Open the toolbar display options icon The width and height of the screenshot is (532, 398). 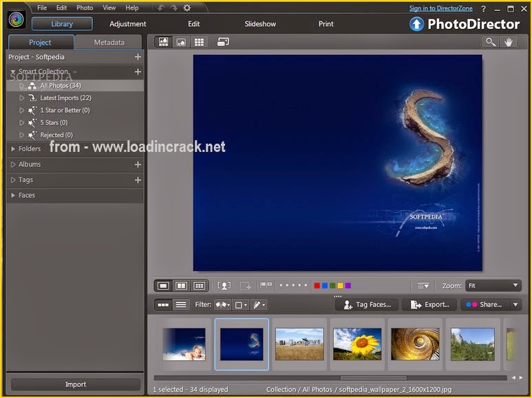click(x=423, y=286)
